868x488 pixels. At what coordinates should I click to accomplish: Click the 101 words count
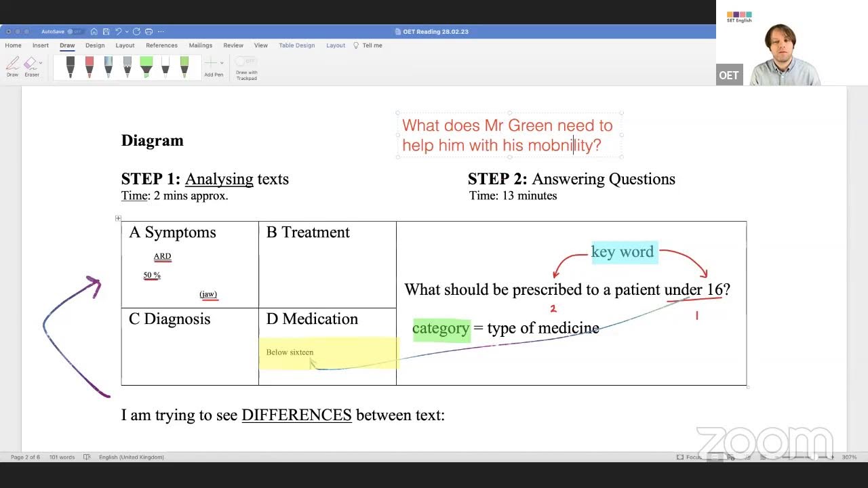62,457
